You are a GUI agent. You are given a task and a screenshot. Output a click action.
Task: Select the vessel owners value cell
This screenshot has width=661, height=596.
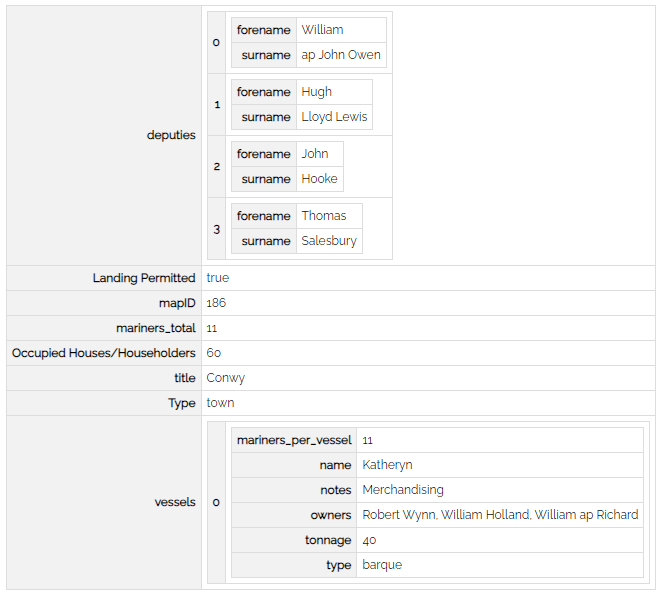[x=499, y=515]
